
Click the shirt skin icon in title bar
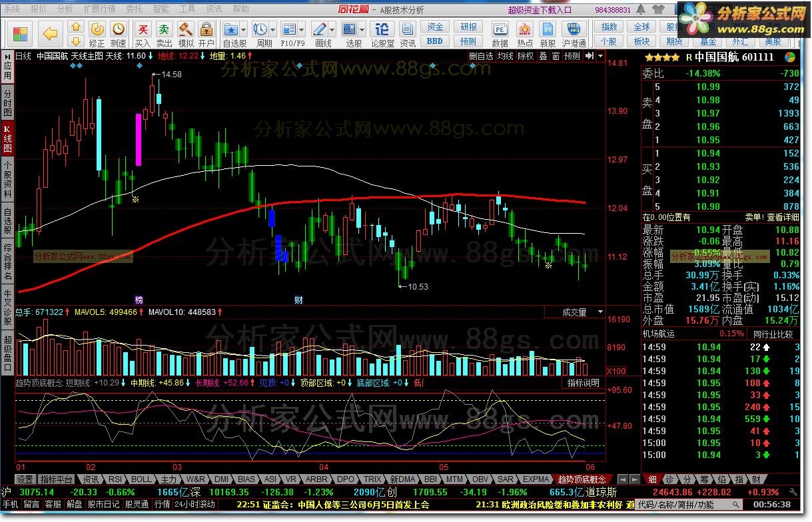tap(658, 10)
